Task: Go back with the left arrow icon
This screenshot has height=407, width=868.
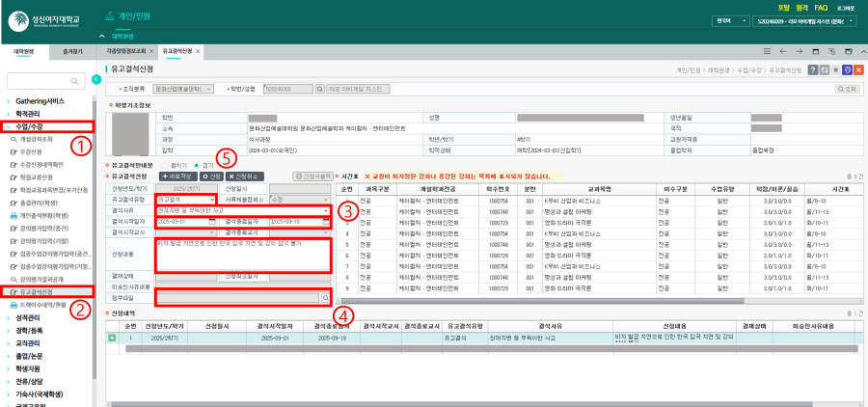Action: click(x=783, y=51)
